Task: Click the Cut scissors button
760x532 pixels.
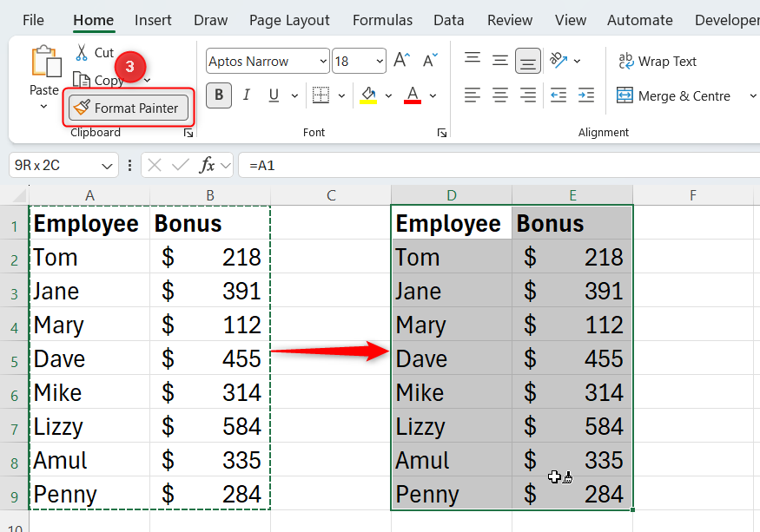Action: click(94, 53)
